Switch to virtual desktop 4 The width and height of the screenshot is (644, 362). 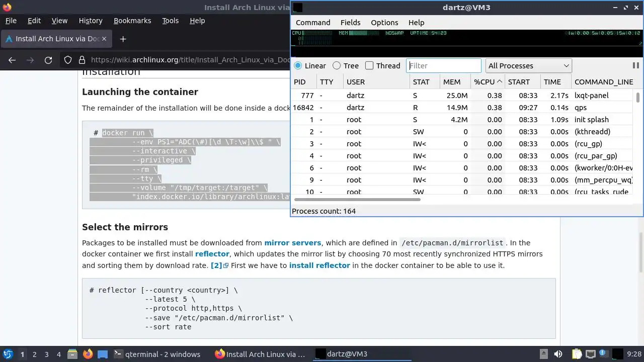click(x=58, y=354)
